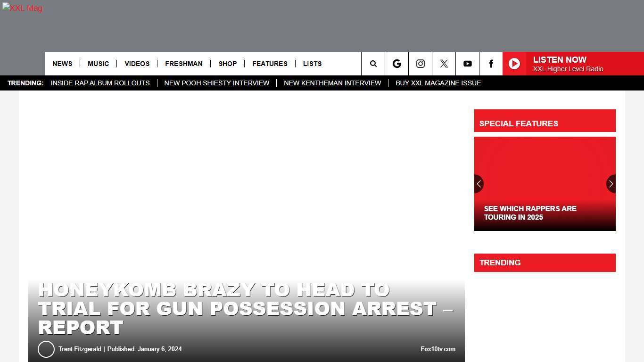Read the New Pooh Shiesty Interview
This screenshot has width=644, height=362.
coord(216,83)
